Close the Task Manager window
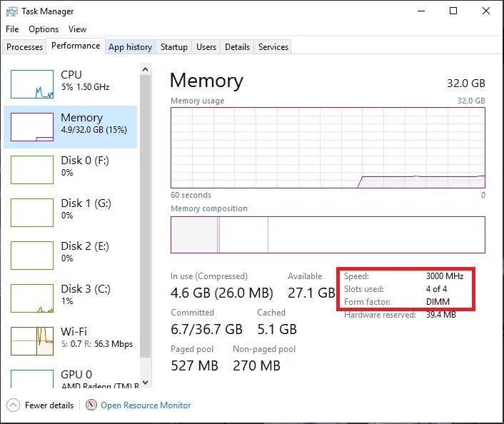Screen dimensions: 504x424 [x=486, y=11]
